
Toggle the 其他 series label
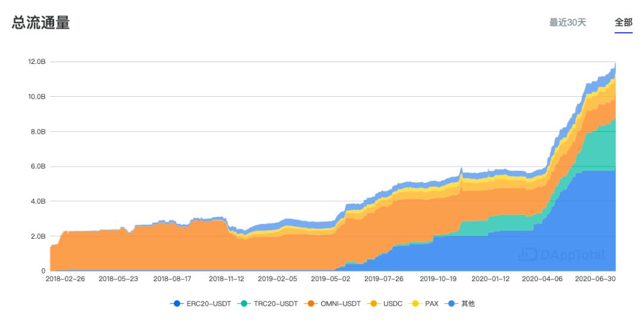467,304
